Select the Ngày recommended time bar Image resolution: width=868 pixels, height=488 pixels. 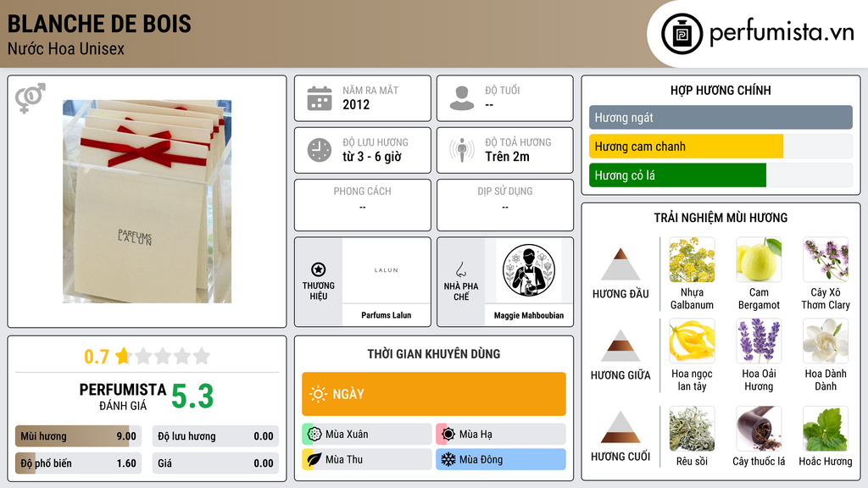(x=434, y=394)
